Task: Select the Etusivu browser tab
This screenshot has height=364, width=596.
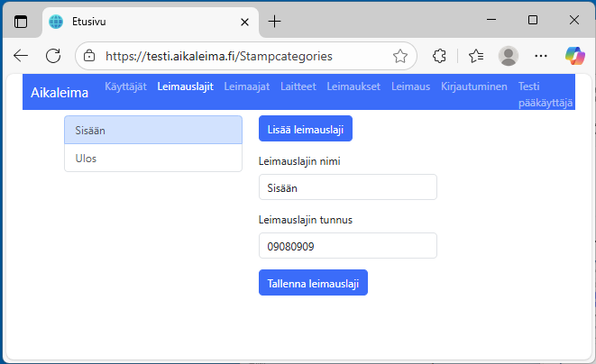Action: (x=151, y=22)
